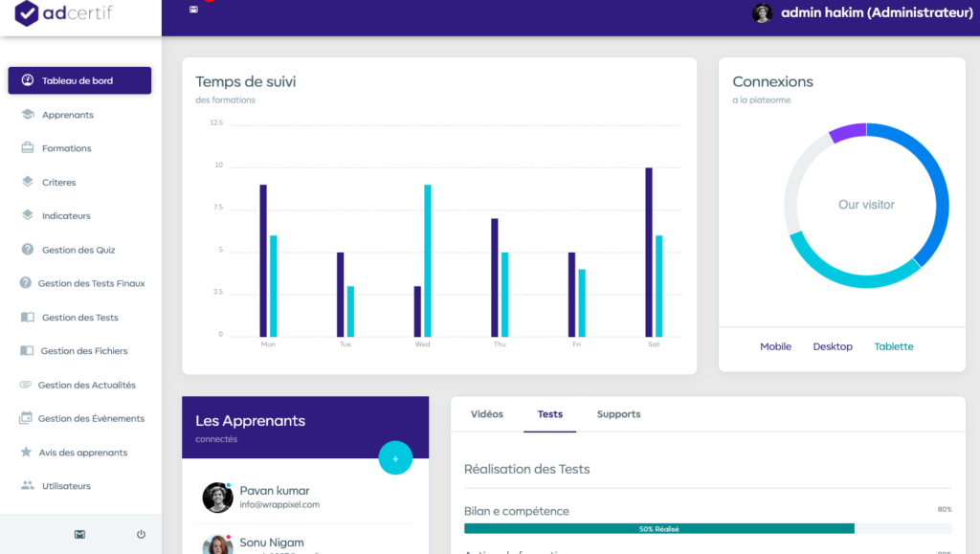This screenshot has width=980, height=554.
Task: Open the mail icon in top header
Action: coord(194,10)
